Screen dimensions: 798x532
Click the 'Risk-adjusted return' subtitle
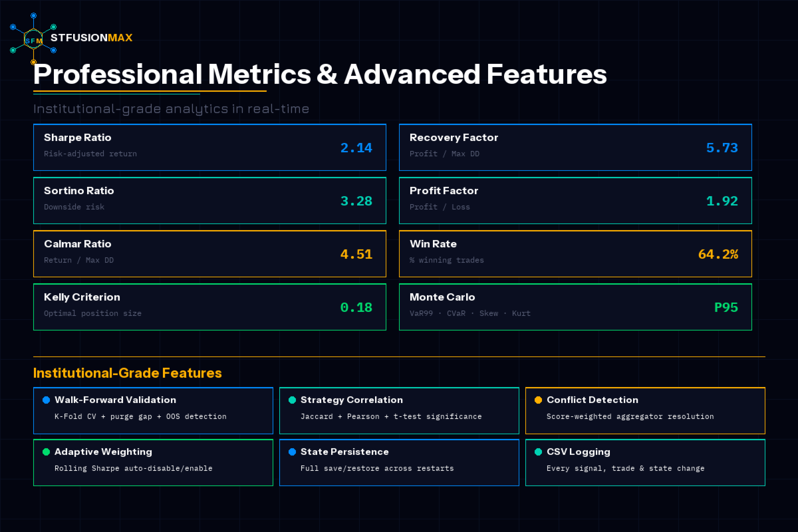coord(90,154)
